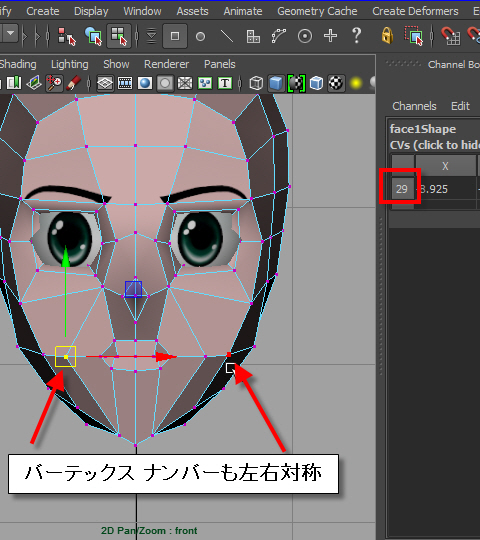Select by component type mode icon
The height and width of the screenshot is (540, 480).
pos(119,36)
